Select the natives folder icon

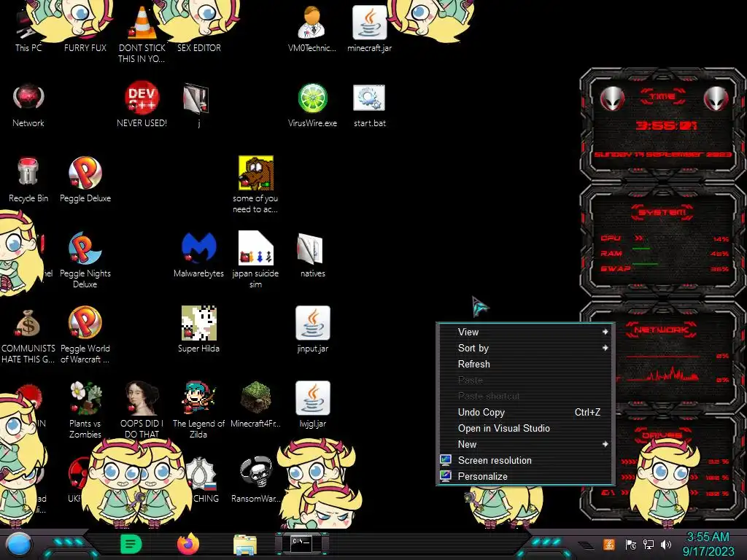click(x=312, y=255)
